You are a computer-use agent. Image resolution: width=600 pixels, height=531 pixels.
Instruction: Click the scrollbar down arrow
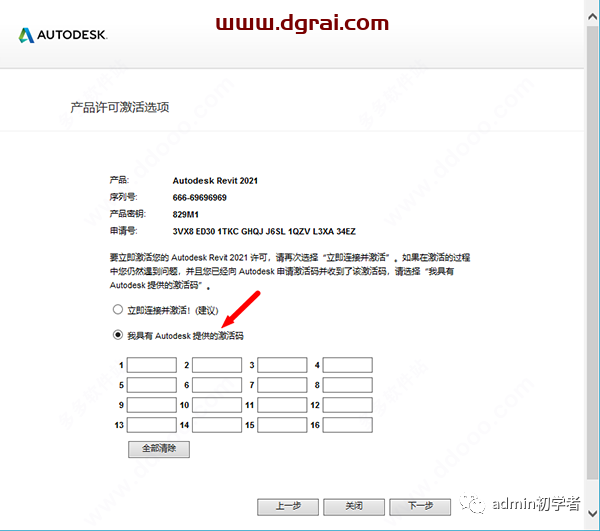(592, 513)
